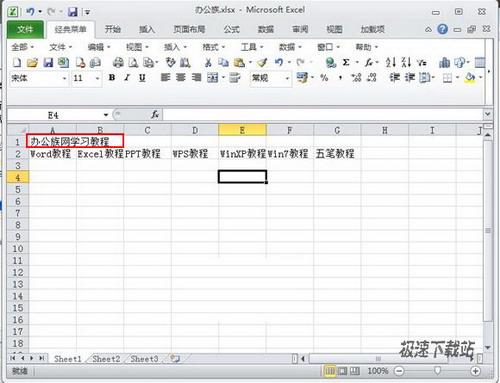Switch to the 页面布局 ribbon tab
500x383 pixels.
189,29
